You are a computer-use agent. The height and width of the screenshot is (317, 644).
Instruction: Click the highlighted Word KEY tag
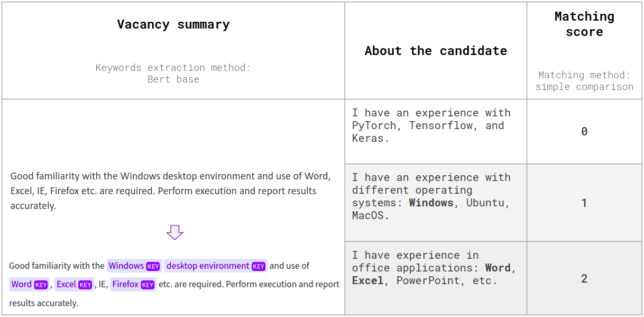pos(30,284)
